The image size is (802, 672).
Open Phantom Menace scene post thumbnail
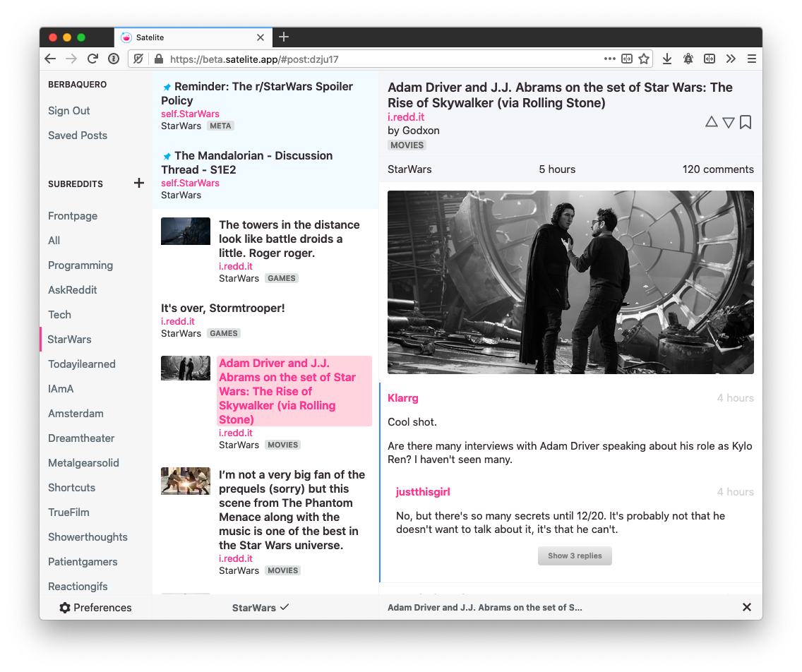pyautogui.click(x=185, y=481)
